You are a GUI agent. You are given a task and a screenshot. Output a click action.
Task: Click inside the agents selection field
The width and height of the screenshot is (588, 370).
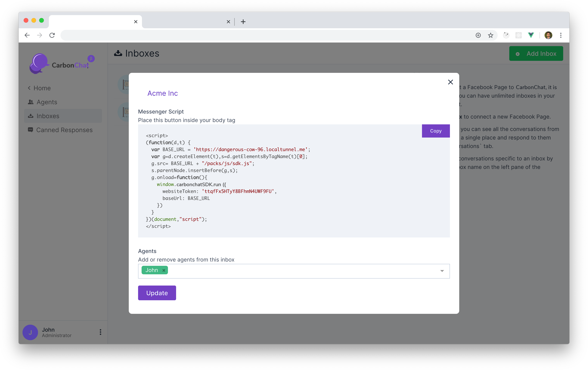pos(293,271)
